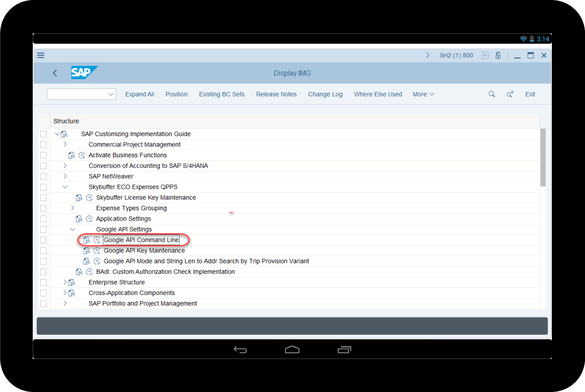Screen dimensions: 585x392
Task: Click execute clock icon for Application Settings
Action: click(89, 219)
